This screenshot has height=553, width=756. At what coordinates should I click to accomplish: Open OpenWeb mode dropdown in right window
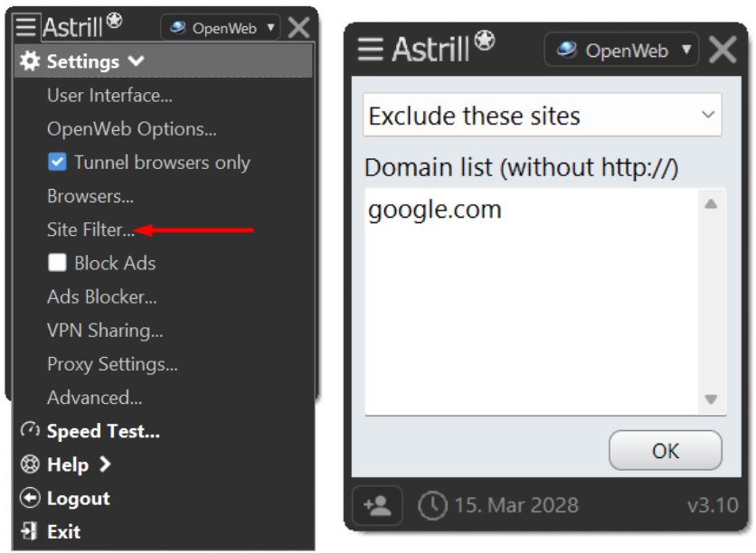point(621,49)
